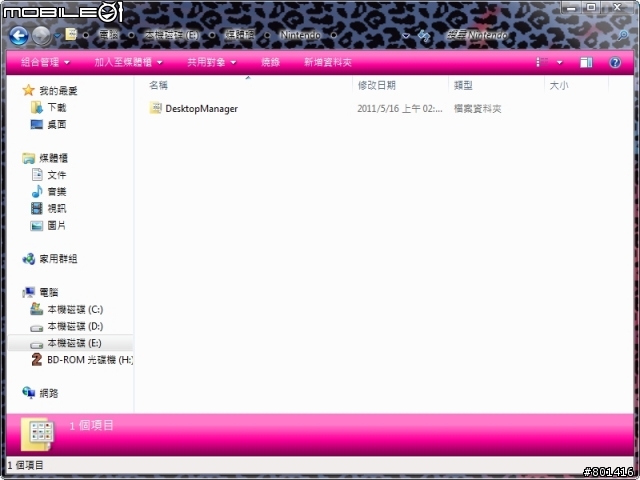The image size is (640, 480).
Task: Select 本機磁碟 (E:) in navigation pane
Action: pos(74,343)
